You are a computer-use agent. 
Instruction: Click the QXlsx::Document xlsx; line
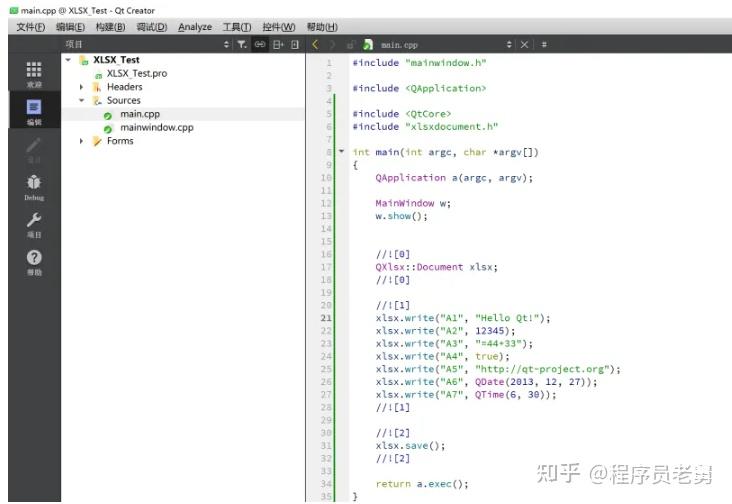[x=436, y=267]
